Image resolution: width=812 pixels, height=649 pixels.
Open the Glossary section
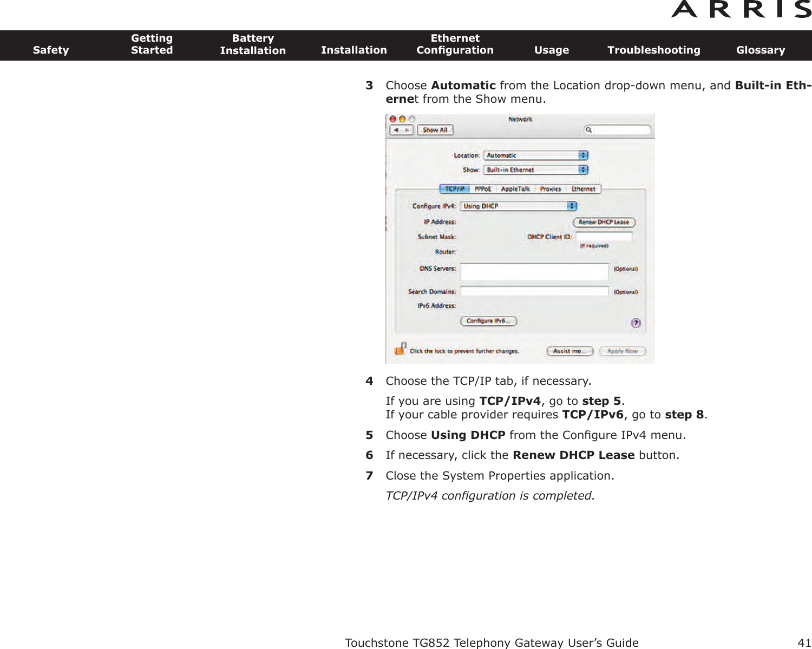761,50
